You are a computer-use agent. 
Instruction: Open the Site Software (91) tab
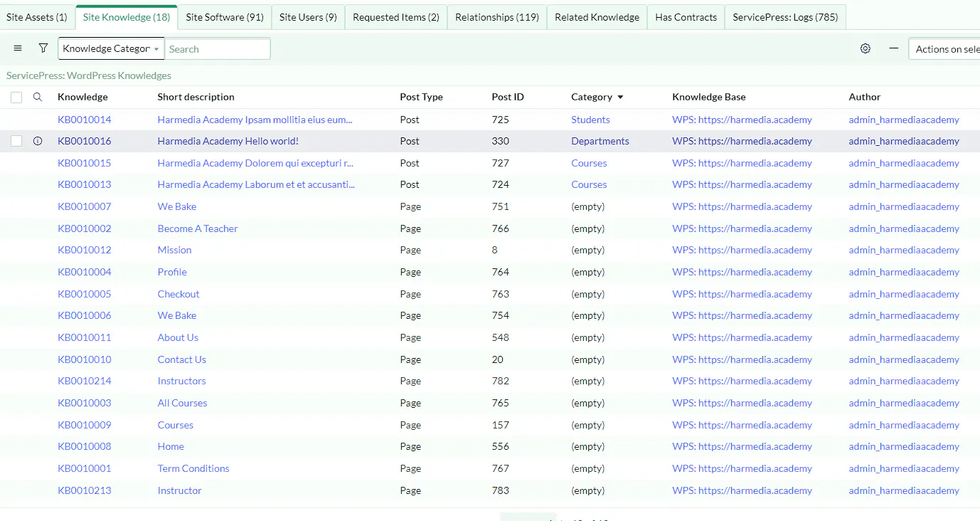pyautogui.click(x=225, y=17)
